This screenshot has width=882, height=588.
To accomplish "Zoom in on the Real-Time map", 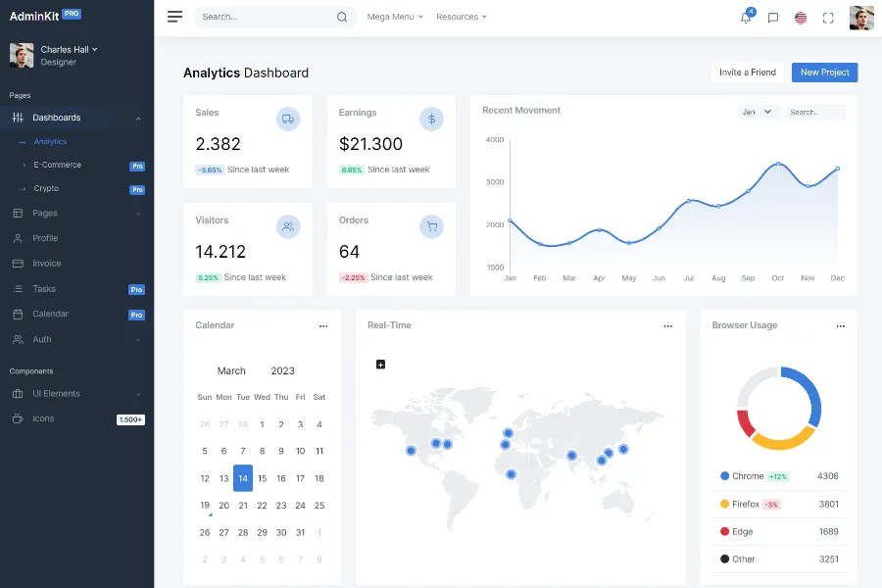I will [x=381, y=365].
